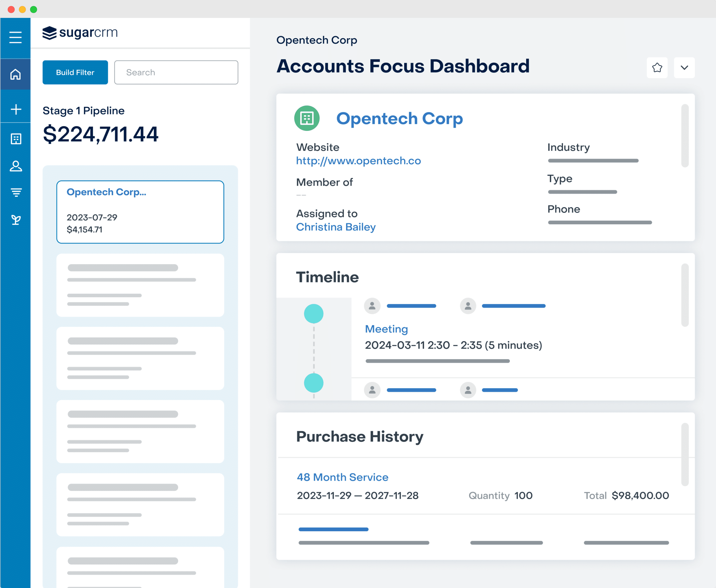716x588 pixels.
Task: Click the macOS green maximize button
Action: point(34,10)
